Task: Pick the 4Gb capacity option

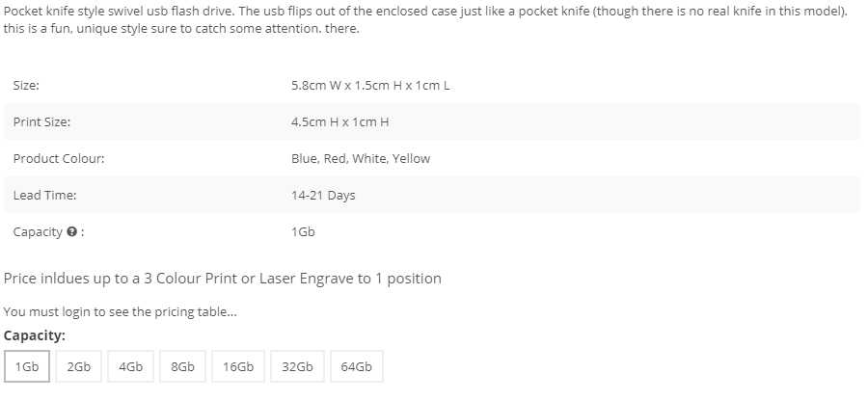Action: tap(130, 366)
